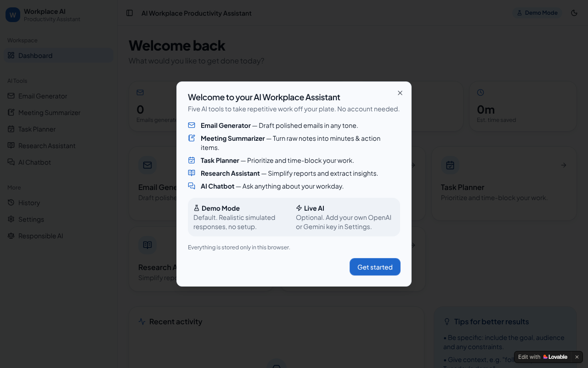588x368 pixels.
Task: Click the Demo Mode flask icon in dialog
Action: point(197,208)
